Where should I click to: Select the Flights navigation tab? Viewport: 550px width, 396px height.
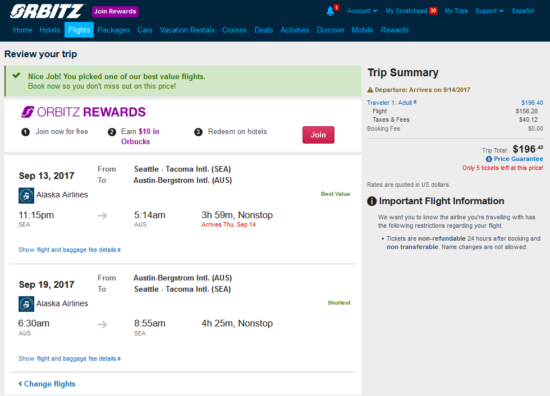pos(79,30)
